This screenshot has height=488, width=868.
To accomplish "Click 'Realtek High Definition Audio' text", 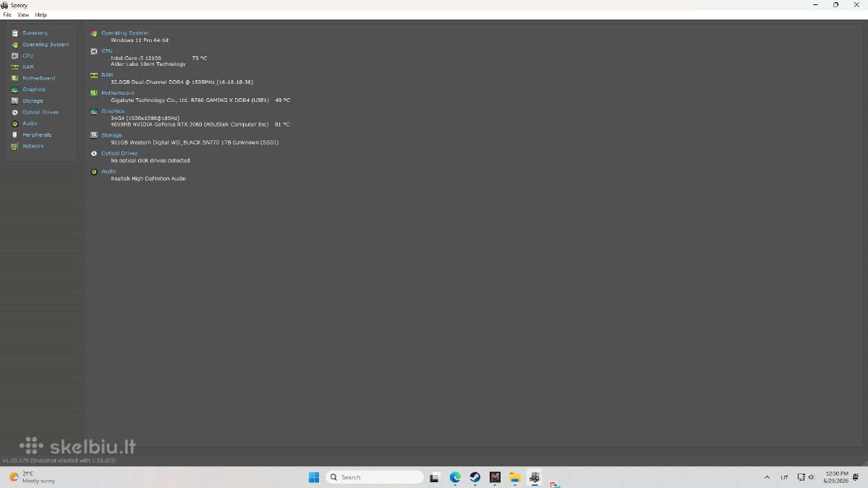I will (x=148, y=179).
